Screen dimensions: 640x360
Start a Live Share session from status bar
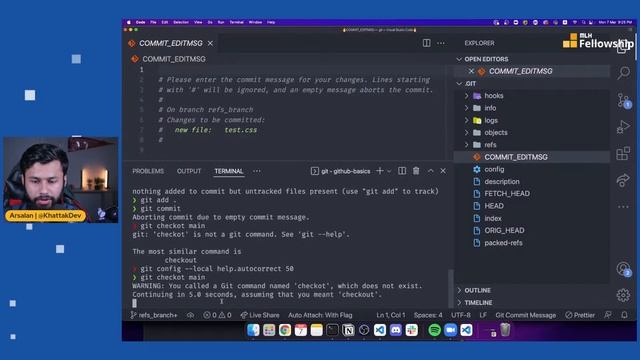tap(260, 315)
